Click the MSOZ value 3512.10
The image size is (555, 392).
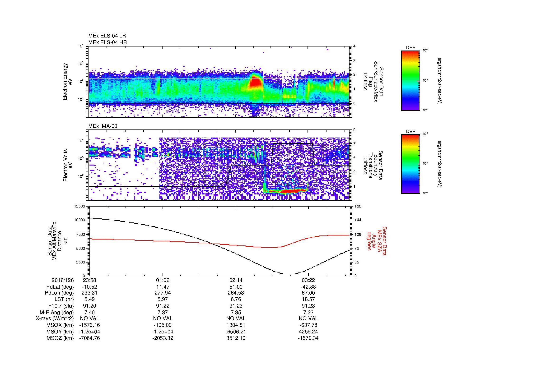236,338
